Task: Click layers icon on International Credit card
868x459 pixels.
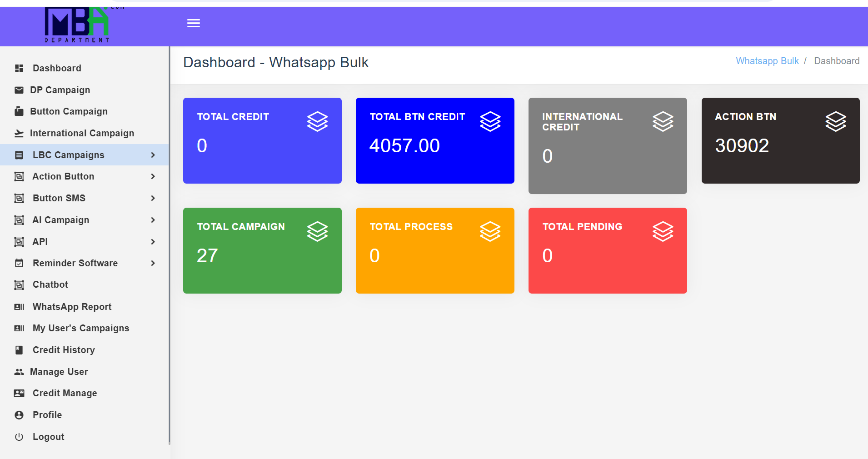Action: [x=663, y=121]
